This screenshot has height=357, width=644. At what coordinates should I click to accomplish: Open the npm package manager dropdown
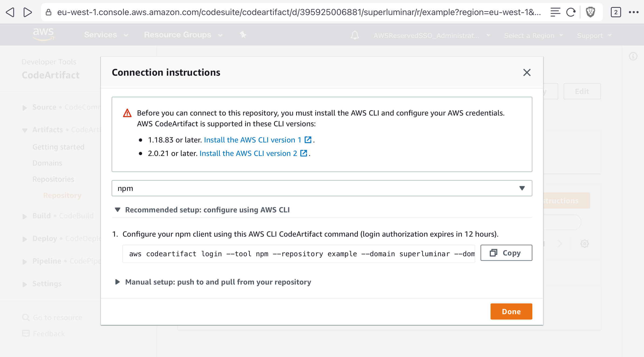(x=322, y=188)
